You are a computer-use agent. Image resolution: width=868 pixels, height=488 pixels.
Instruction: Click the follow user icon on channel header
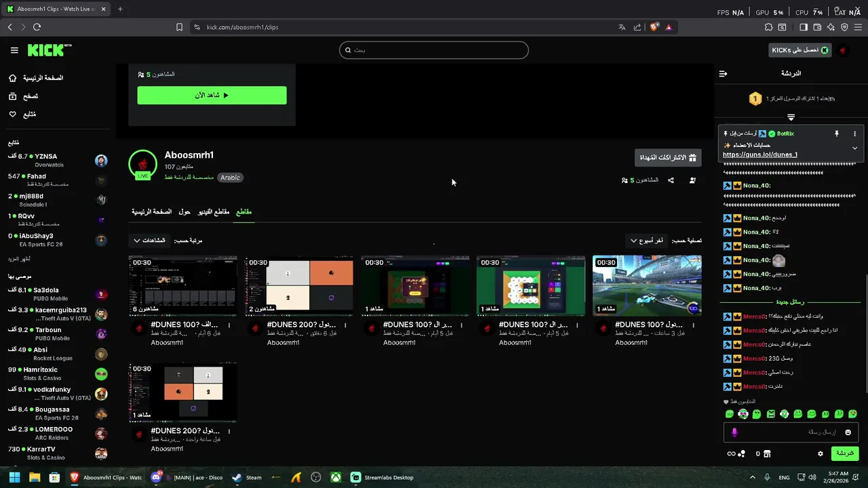click(692, 180)
